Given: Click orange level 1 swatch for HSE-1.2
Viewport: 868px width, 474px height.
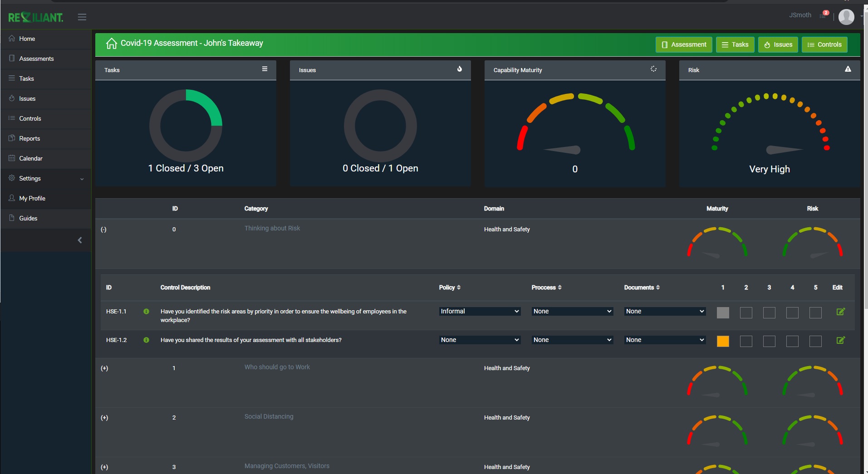Looking at the screenshot, I should click(x=723, y=341).
